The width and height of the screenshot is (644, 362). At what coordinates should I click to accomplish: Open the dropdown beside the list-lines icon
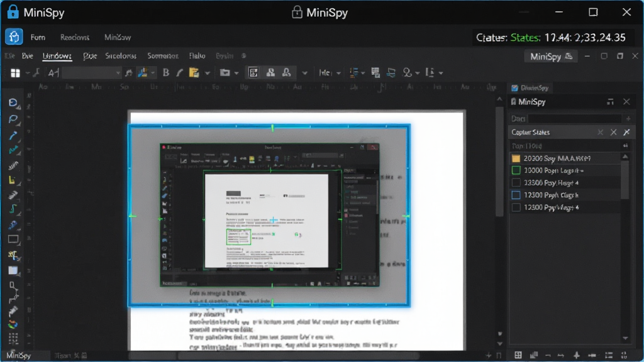point(363,73)
